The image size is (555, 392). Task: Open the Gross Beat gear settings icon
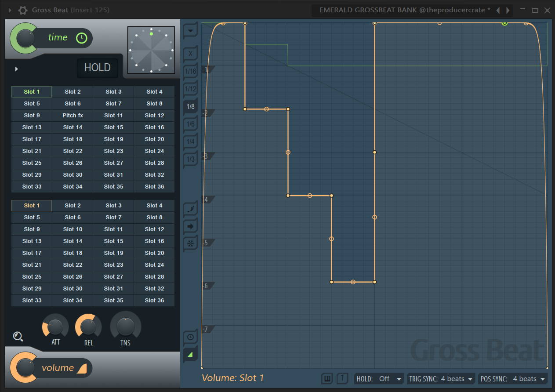point(23,10)
